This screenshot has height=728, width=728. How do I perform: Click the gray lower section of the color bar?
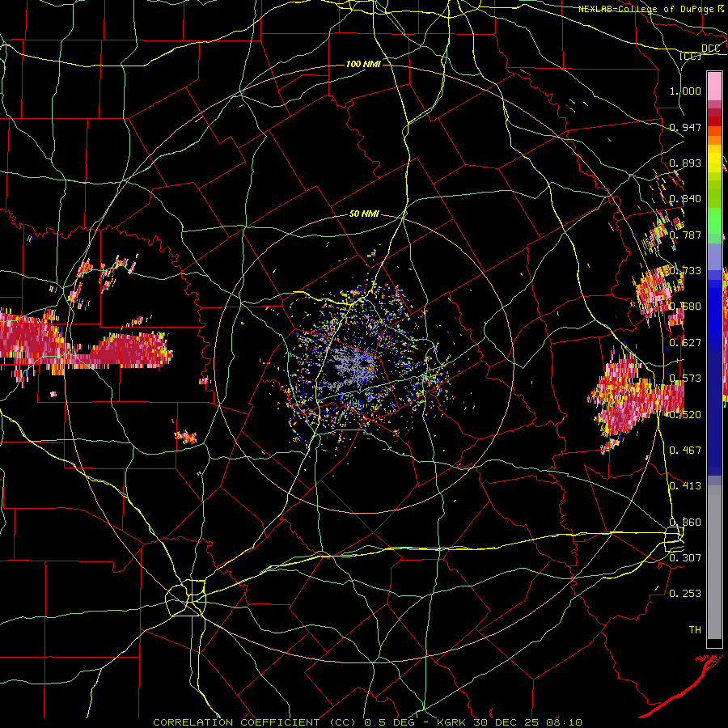[714, 566]
